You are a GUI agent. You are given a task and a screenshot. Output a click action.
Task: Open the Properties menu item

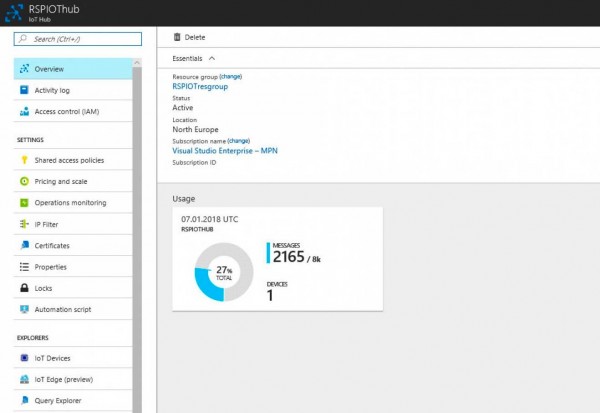(50, 267)
